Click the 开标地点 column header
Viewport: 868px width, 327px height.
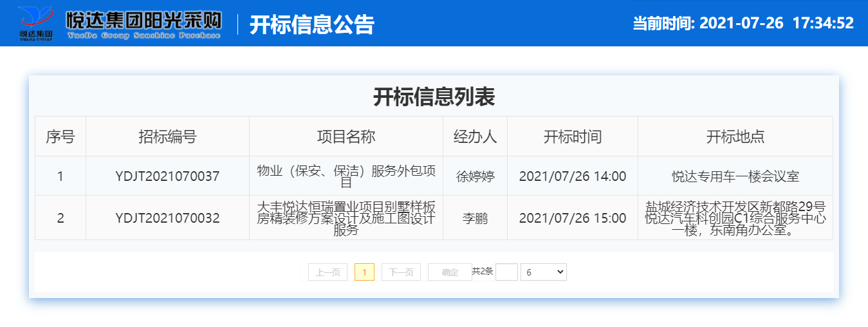(x=735, y=136)
